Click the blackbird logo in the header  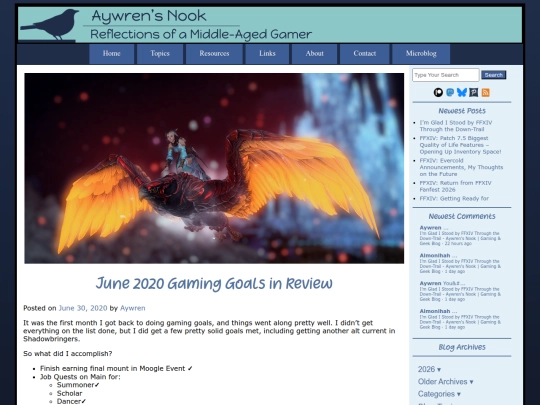pyautogui.click(x=50, y=25)
